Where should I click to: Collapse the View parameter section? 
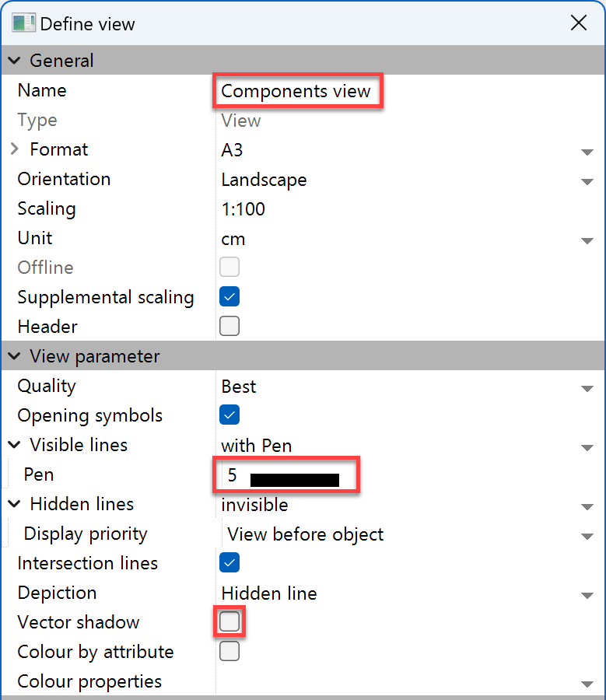coord(15,357)
